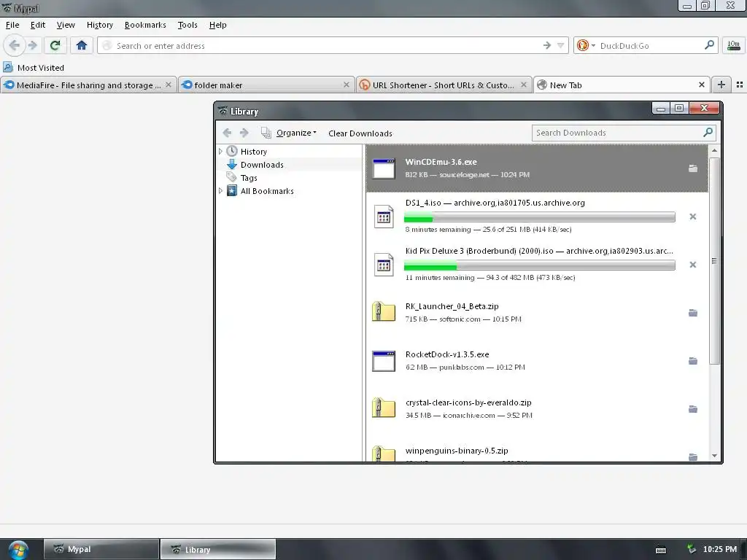Click the on-screen keyboard tray icon

(x=661, y=550)
